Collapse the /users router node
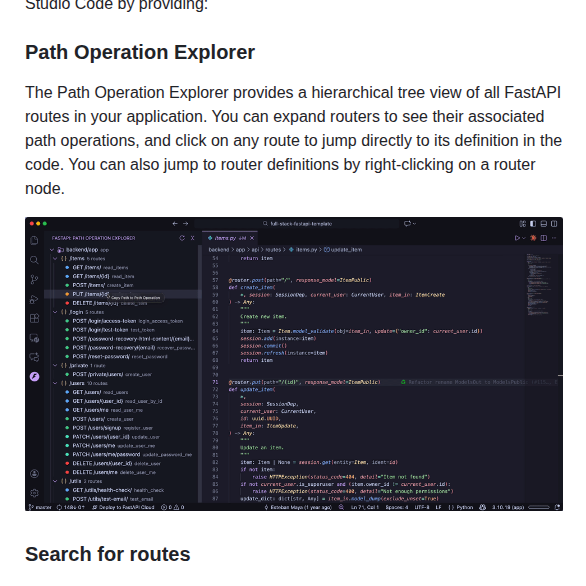Image resolution: width=586 pixels, height=586 pixels. point(55,383)
